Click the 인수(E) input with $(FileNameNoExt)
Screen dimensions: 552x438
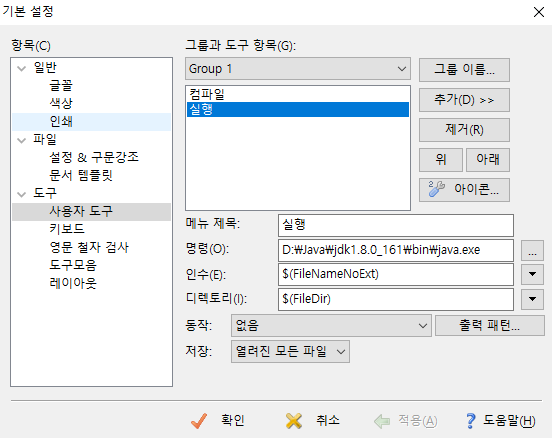pos(396,274)
